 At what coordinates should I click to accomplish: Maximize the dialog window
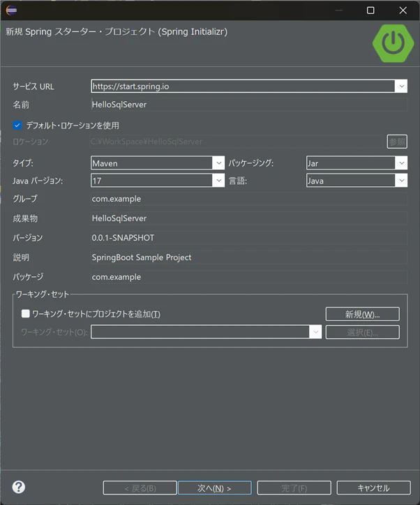(x=370, y=10)
